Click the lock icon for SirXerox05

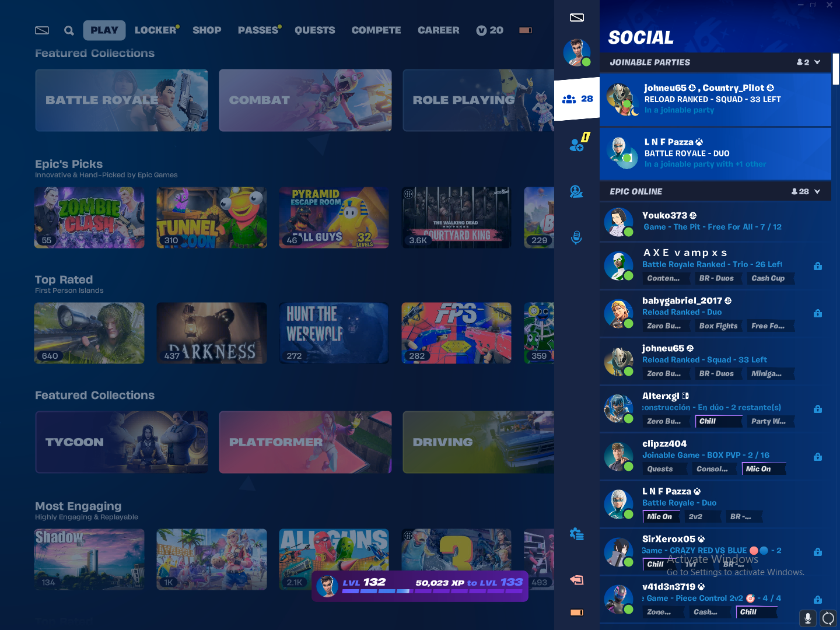(x=818, y=552)
